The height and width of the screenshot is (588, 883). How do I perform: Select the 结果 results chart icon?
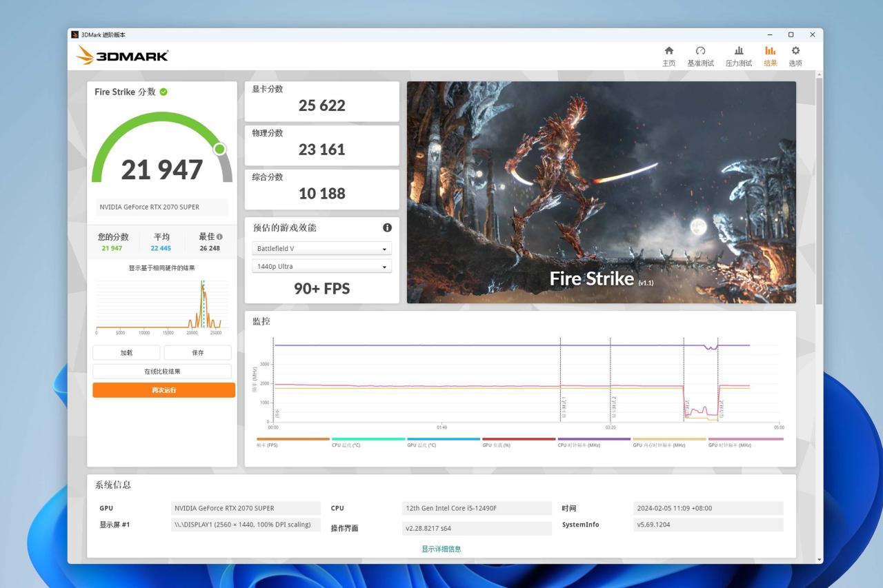coord(770,56)
